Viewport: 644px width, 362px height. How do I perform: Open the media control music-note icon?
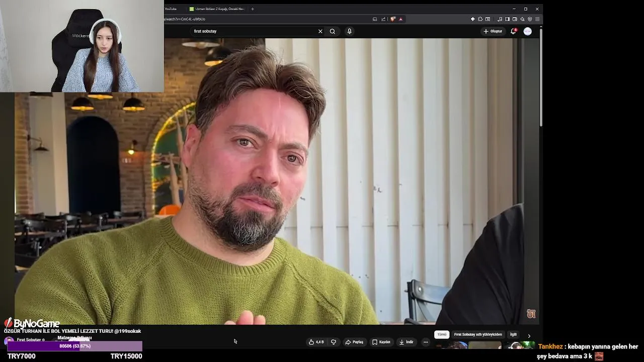[x=500, y=19]
